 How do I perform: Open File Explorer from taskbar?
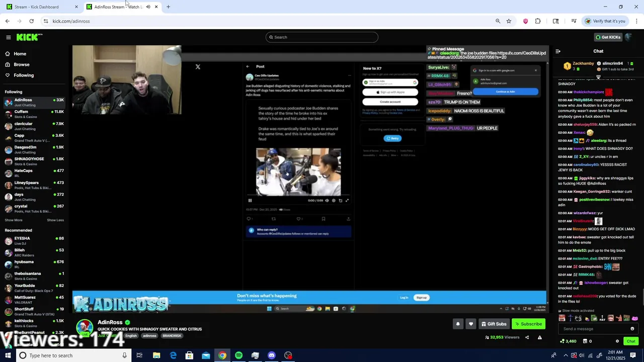point(156,355)
